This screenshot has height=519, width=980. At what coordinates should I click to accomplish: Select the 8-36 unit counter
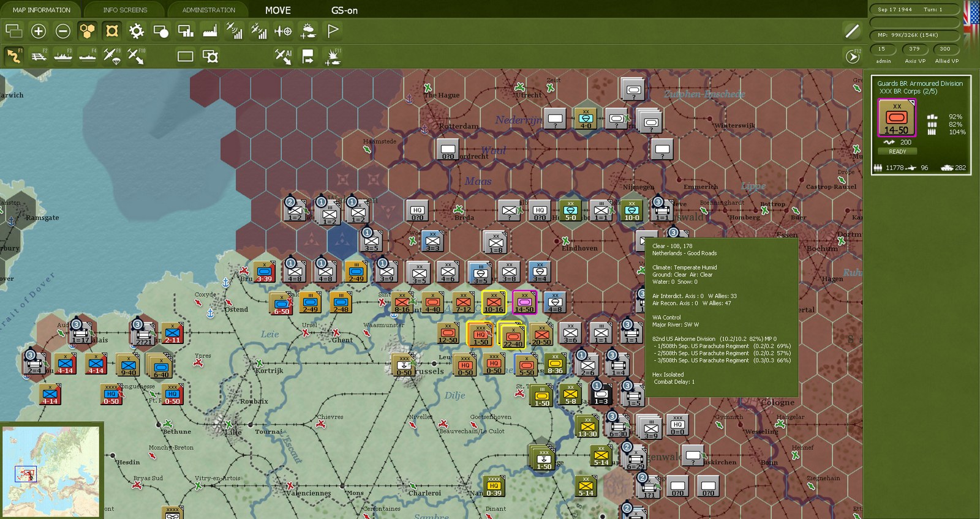pos(555,363)
